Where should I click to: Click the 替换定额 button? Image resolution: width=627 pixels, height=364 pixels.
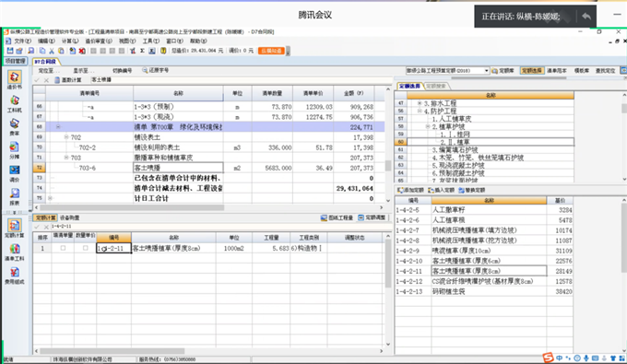tap(472, 190)
